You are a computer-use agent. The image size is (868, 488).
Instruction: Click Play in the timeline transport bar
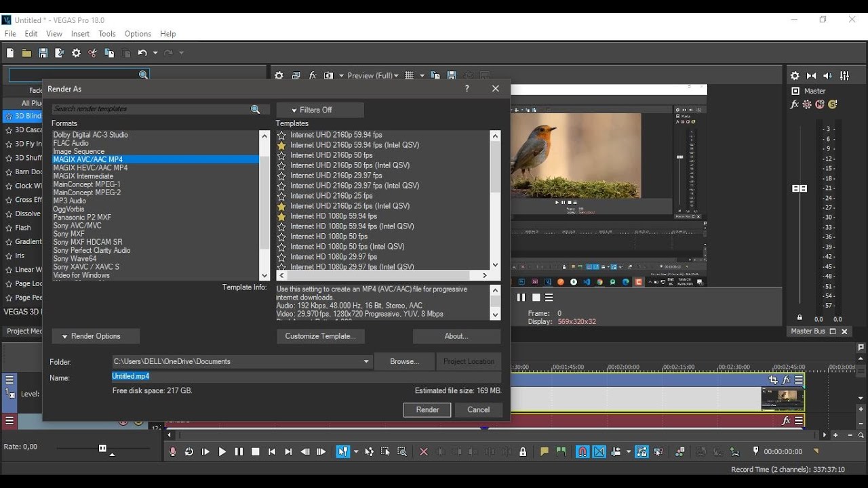click(x=222, y=451)
